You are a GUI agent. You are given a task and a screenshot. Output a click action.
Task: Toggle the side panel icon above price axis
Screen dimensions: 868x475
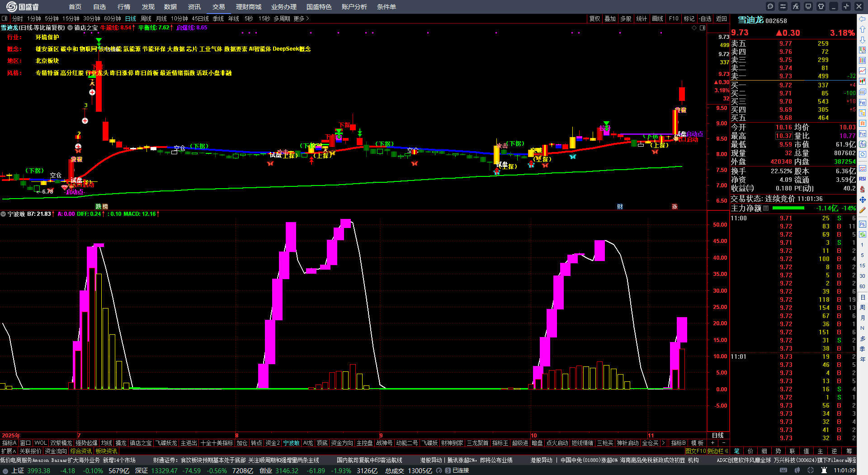[703, 28]
